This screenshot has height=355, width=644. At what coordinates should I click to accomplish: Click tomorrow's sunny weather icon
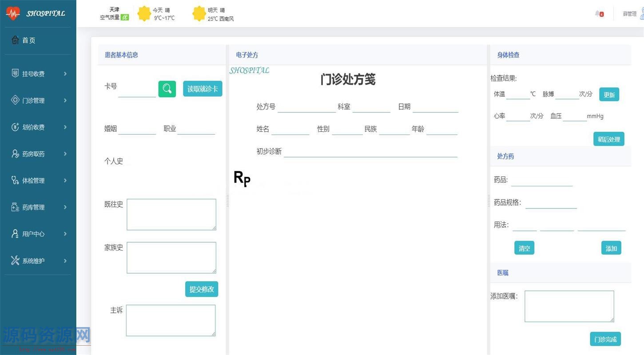click(x=199, y=14)
